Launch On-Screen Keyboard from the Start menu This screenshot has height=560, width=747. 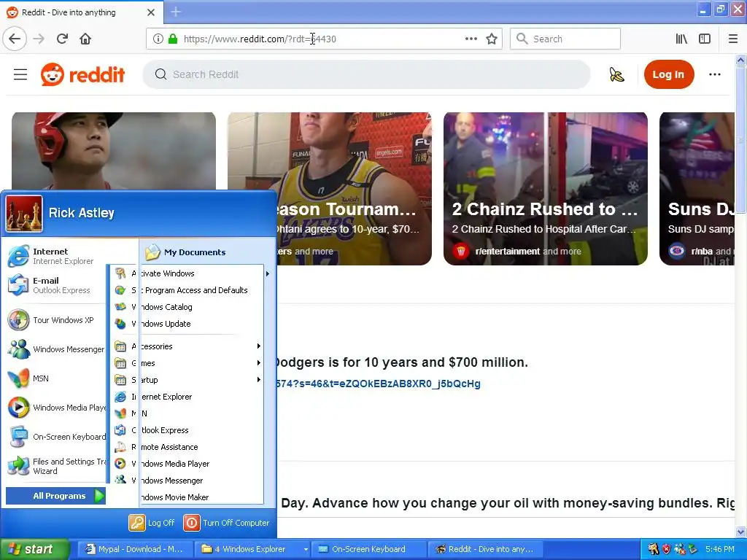[x=55, y=437]
